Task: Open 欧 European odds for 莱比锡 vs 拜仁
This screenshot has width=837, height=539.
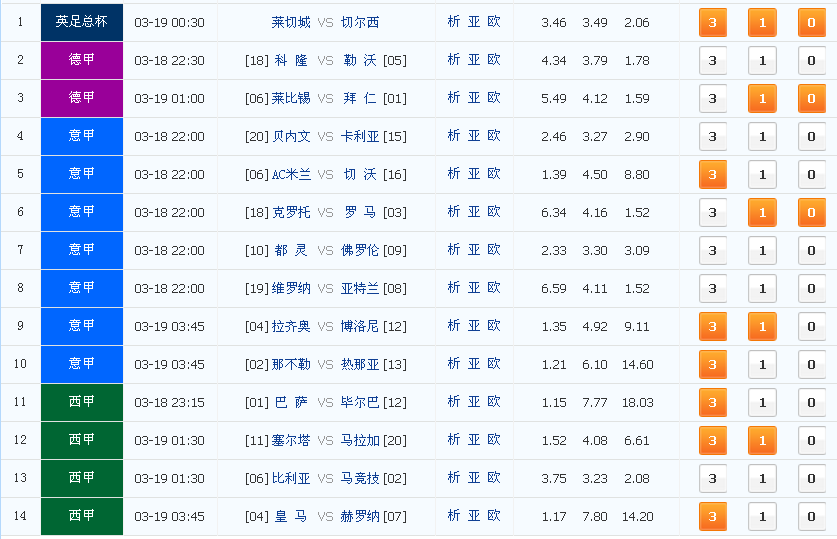Action: [x=494, y=98]
